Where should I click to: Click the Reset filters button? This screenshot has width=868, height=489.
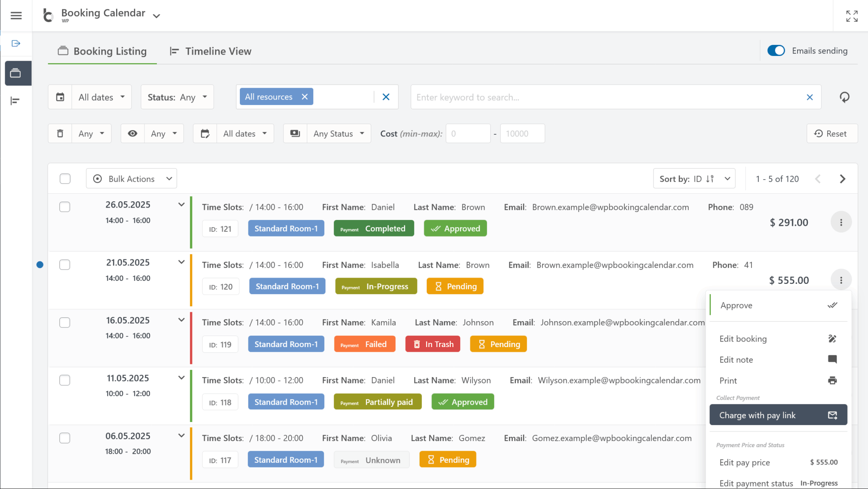(832, 133)
